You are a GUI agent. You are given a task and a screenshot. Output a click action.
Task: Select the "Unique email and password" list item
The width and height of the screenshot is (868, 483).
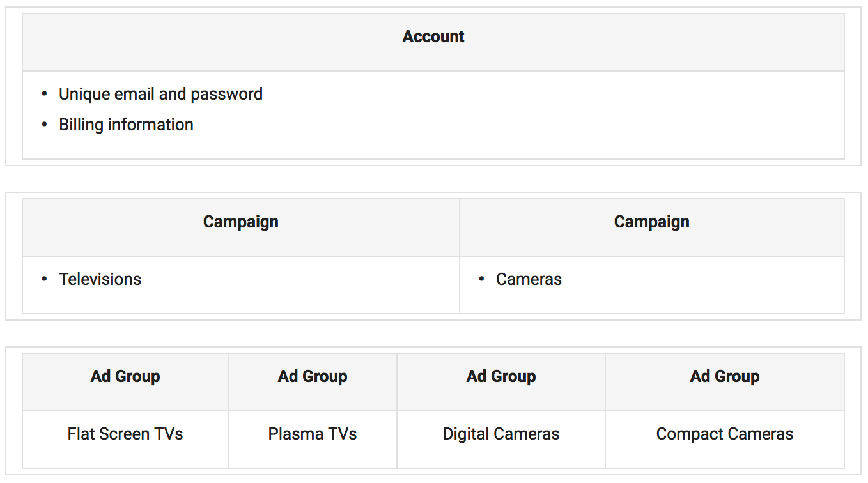(160, 95)
